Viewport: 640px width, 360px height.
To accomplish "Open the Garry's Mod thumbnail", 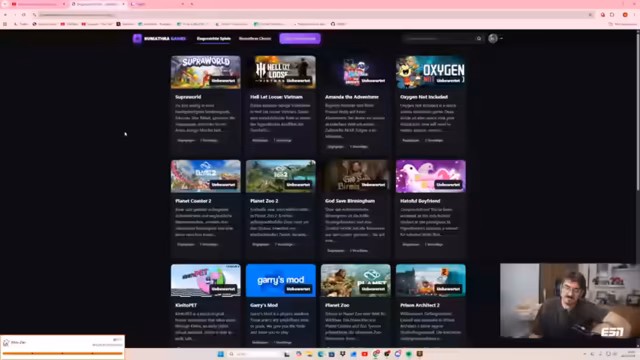I will [x=281, y=280].
